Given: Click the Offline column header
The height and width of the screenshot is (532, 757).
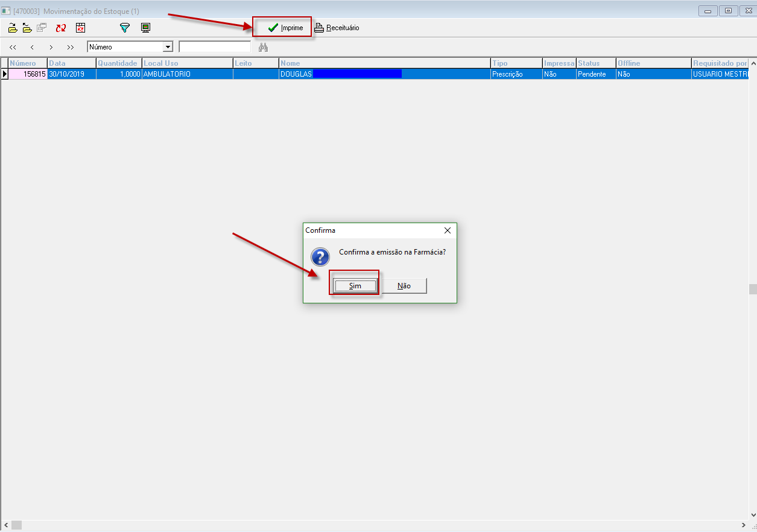Looking at the screenshot, I should (653, 63).
